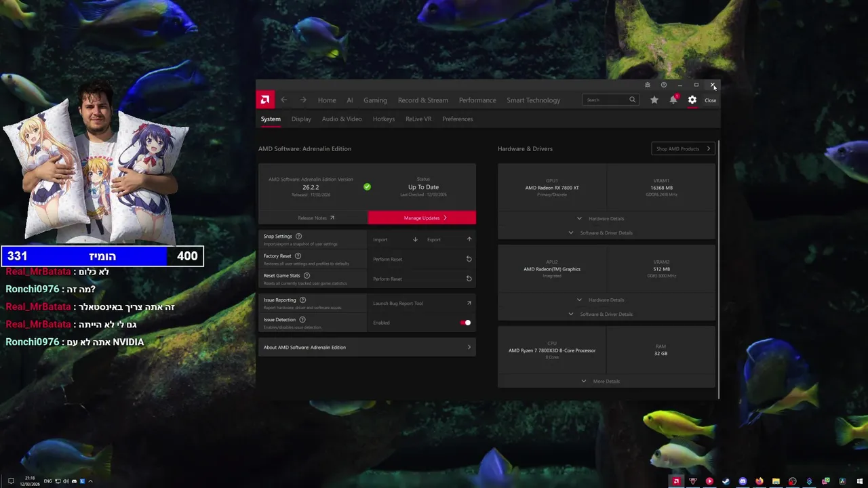Click reset icon in Reset Game Stats row
This screenshot has height=488, width=868.
(469, 279)
